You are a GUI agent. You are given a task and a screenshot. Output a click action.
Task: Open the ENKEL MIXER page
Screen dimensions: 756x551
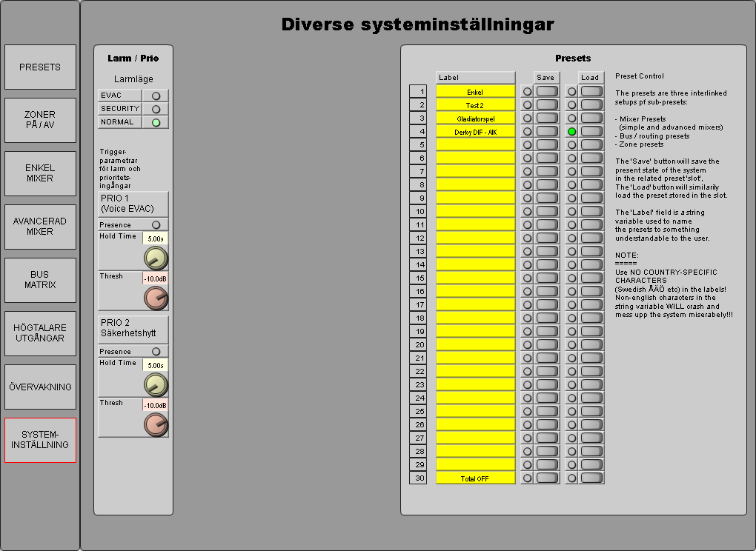pyautogui.click(x=40, y=173)
